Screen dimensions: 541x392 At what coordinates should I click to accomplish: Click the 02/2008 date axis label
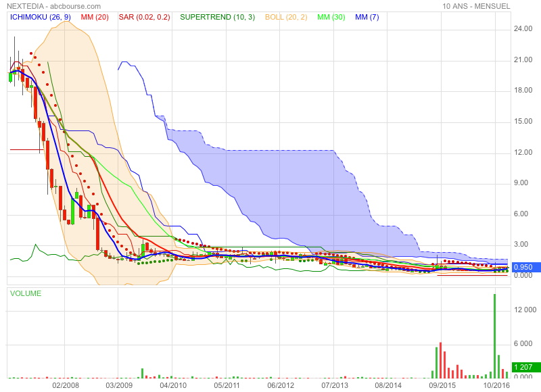tap(66, 385)
